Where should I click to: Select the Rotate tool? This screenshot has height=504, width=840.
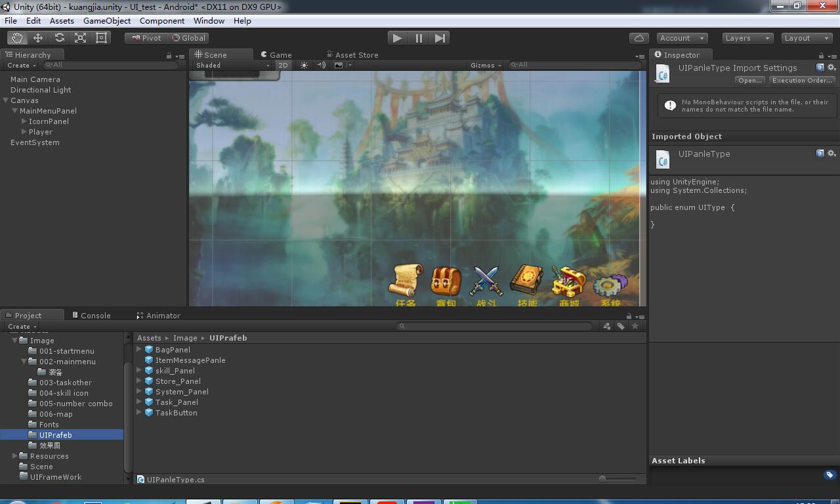59,38
